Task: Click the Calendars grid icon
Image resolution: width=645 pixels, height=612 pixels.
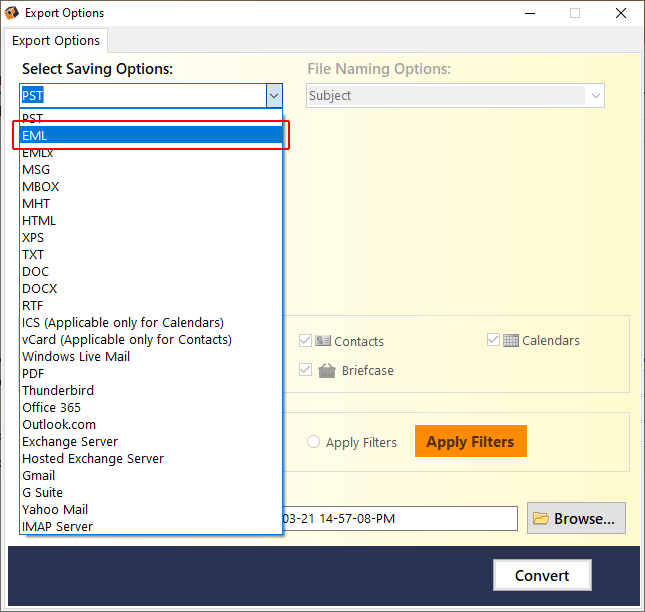Action: pyautogui.click(x=510, y=340)
